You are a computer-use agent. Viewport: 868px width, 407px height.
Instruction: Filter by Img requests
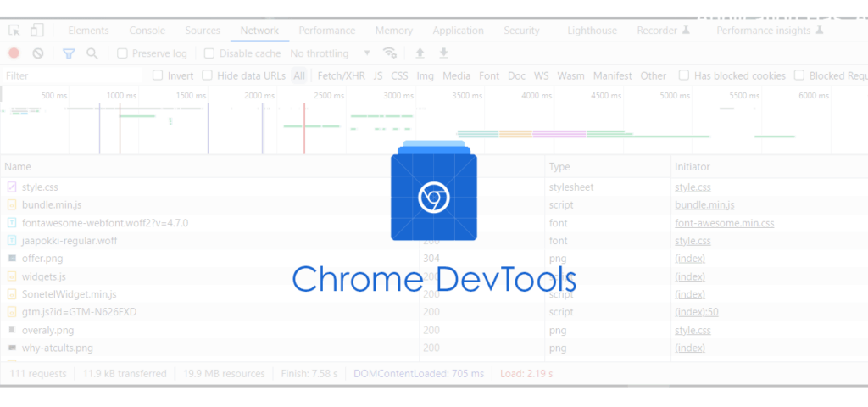pyautogui.click(x=426, y=75)
